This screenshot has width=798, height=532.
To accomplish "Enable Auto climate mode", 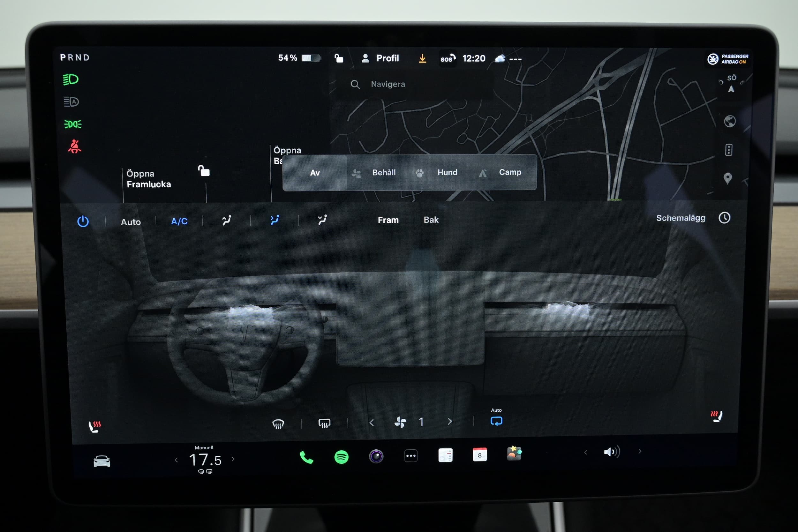I will [x=131, y=222].
